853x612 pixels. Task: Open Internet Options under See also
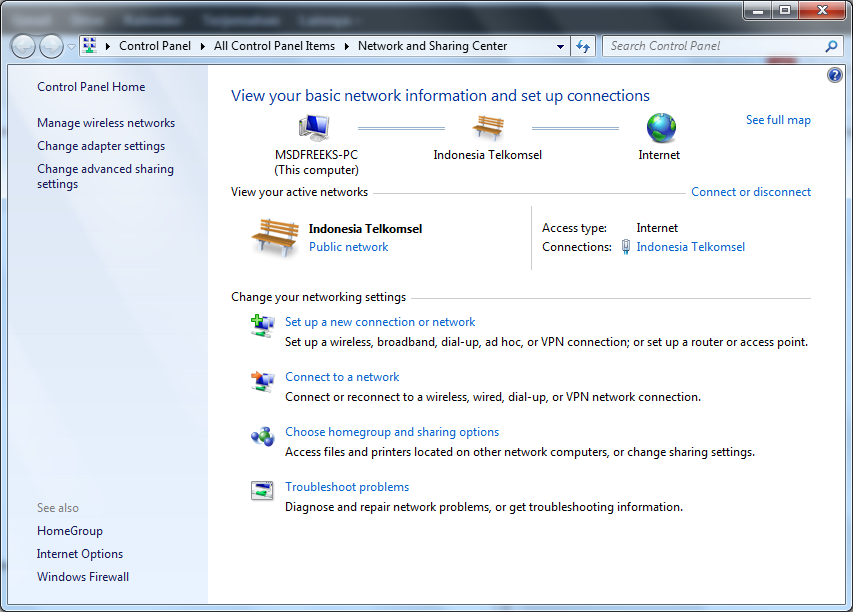pyautogui.click(x=80, y=554)
